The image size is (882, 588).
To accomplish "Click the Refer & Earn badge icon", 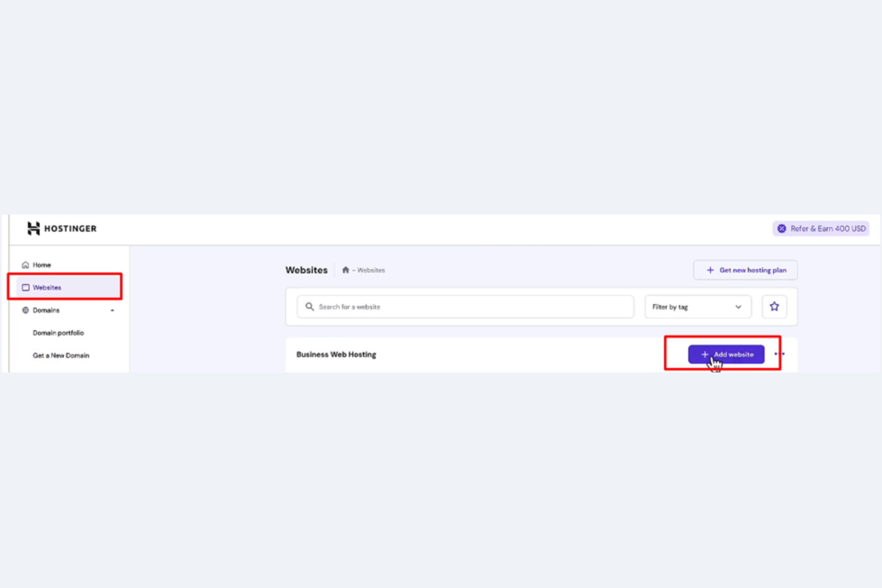I will pyautogui.click(x=782, y=229).
